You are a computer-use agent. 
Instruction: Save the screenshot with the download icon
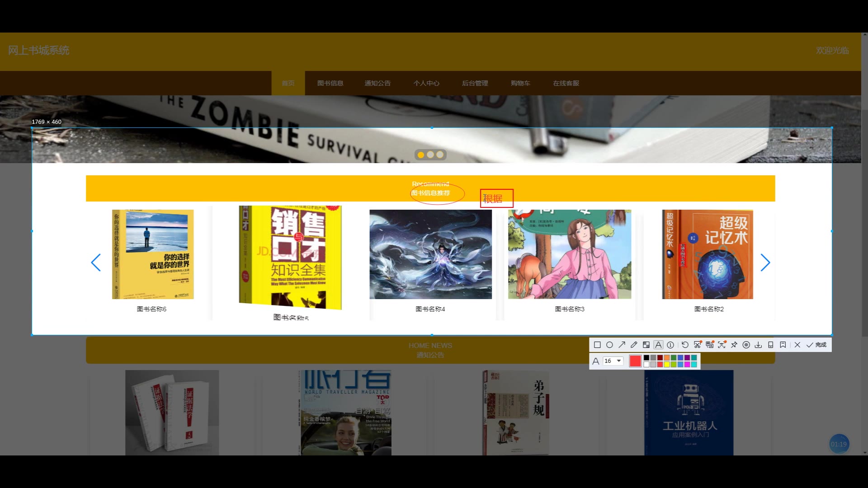(x=758, y=345)
